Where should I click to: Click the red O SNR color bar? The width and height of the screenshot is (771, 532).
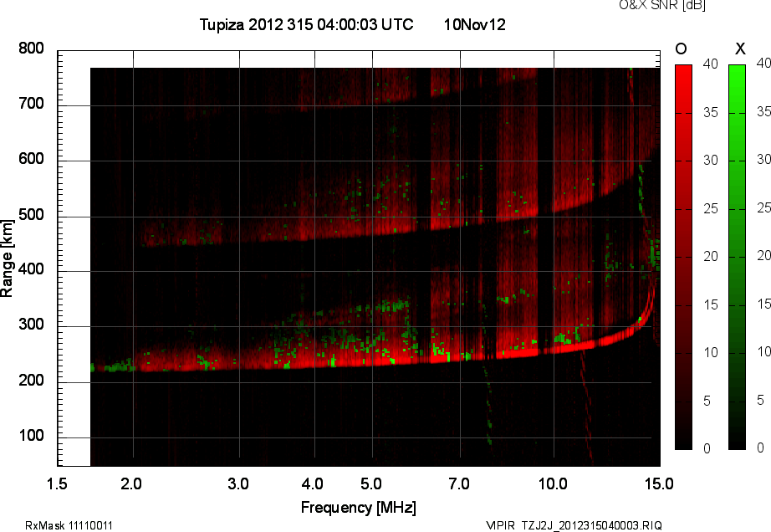click(683, 257)
